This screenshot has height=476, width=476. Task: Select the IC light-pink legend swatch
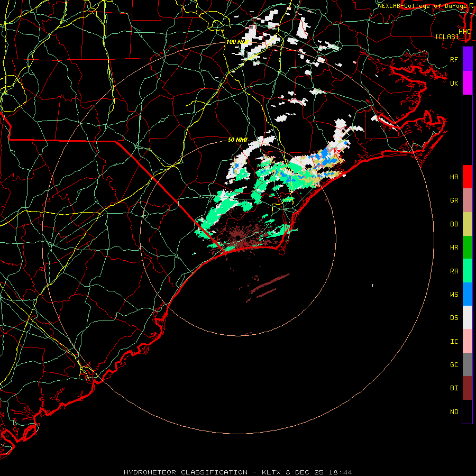[467, 341]
